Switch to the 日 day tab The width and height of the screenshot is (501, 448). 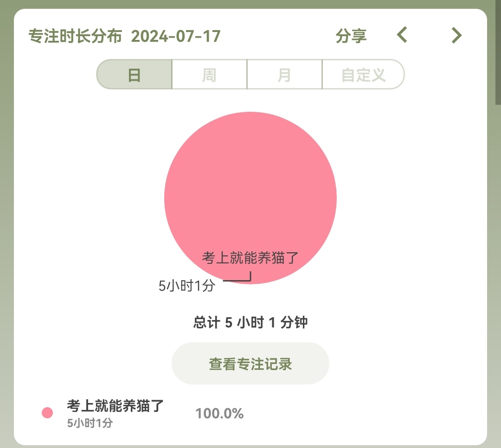(135, 74)
